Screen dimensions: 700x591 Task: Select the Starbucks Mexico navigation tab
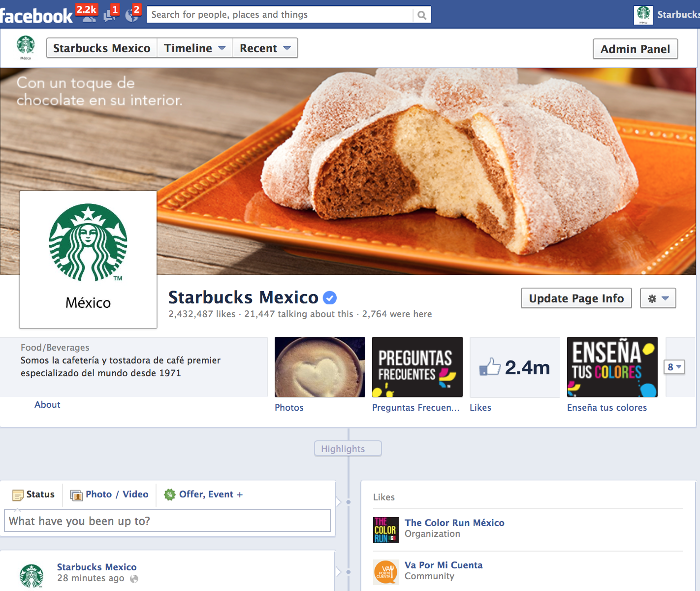101,48
